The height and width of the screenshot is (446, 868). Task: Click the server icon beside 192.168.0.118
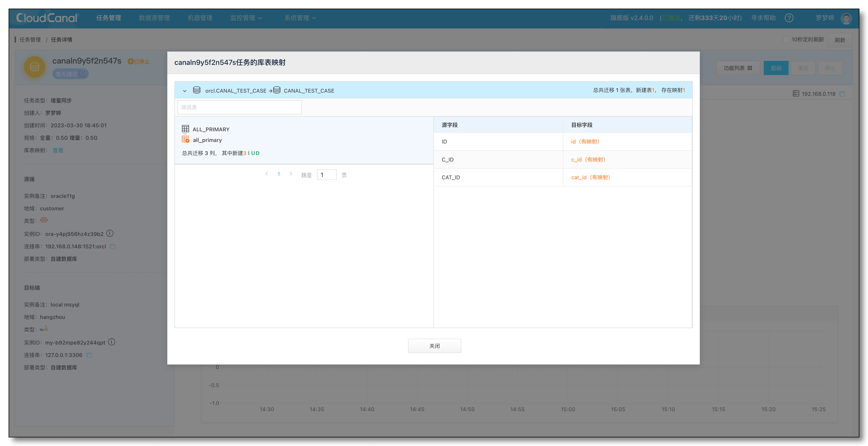pyautogui.click(x=796, y=94)
